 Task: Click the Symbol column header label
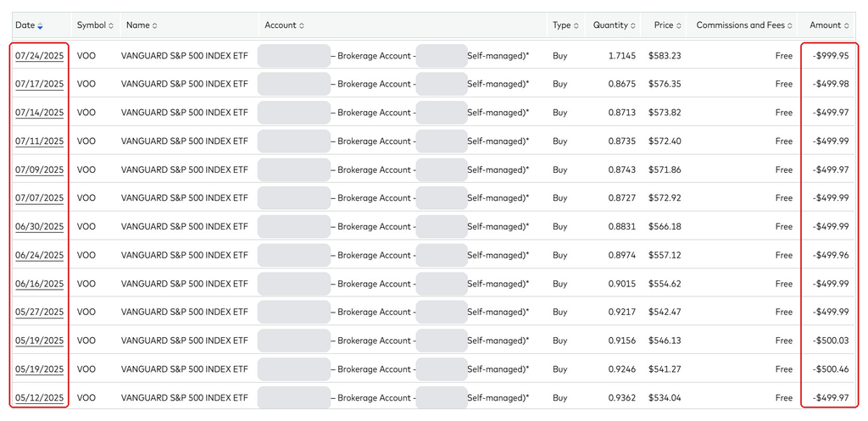point(92,25)
